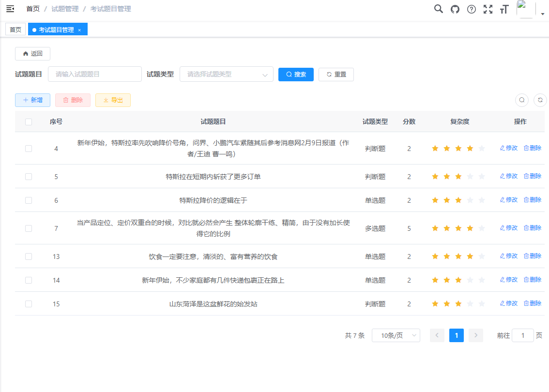
Task: Click the 导出 button
Action: (x=113, y=100)
